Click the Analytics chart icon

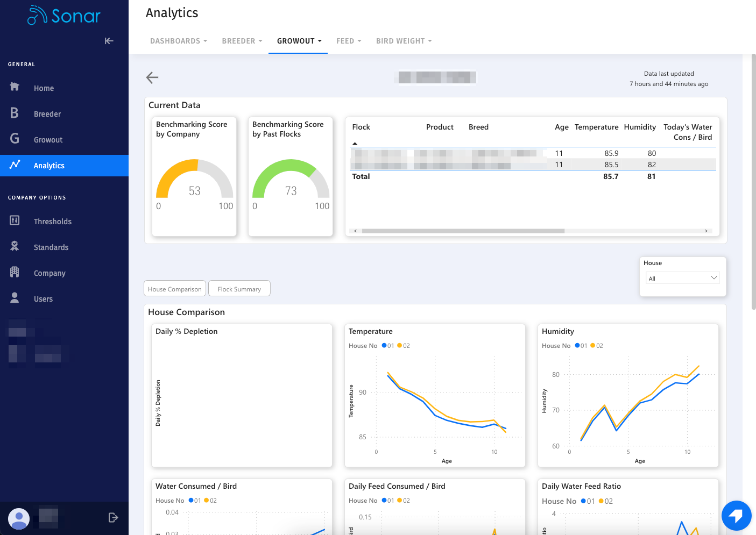(15, 165)
